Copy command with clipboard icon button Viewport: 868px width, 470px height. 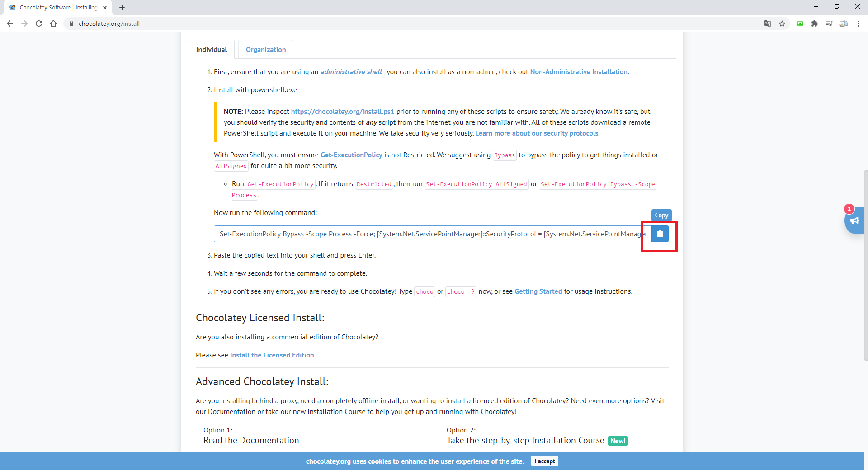click(660, 234)
